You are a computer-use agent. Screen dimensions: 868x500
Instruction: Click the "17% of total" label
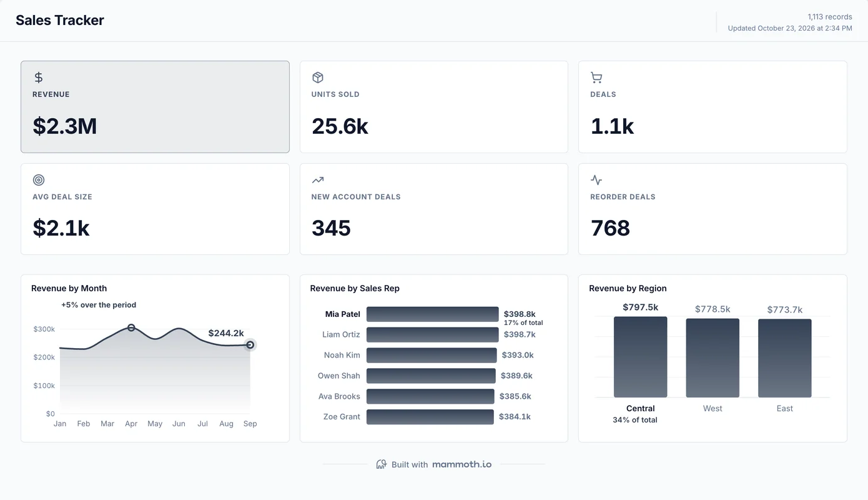coord(523,323)
